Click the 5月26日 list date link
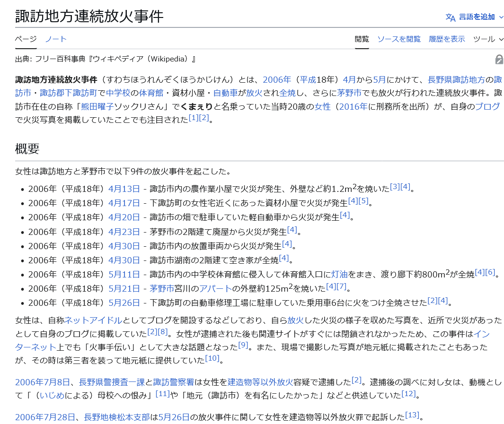 (124, 303)
